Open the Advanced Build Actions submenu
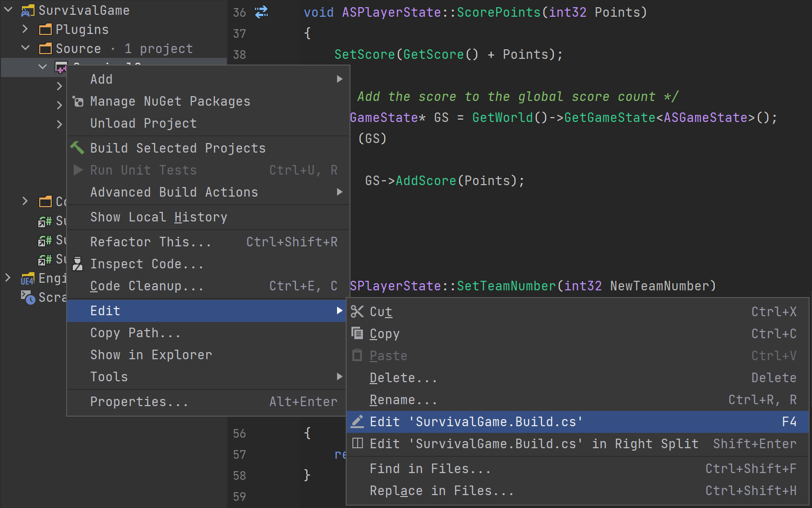 coord(174,192)
